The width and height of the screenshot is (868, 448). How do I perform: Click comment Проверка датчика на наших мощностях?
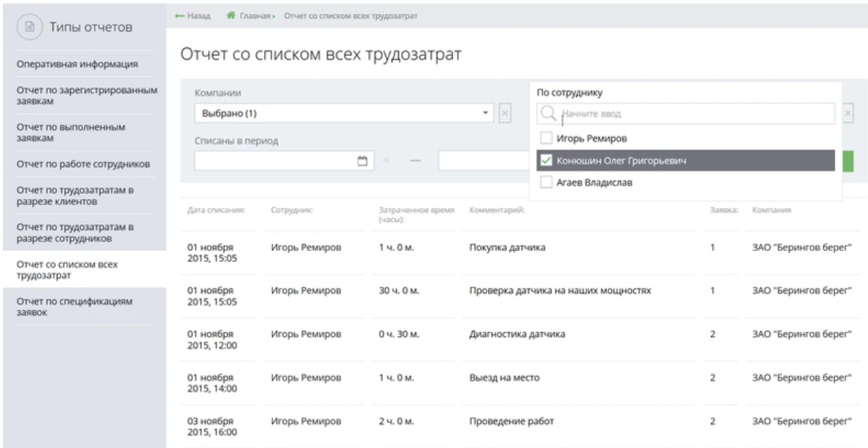tap(560, 290)
